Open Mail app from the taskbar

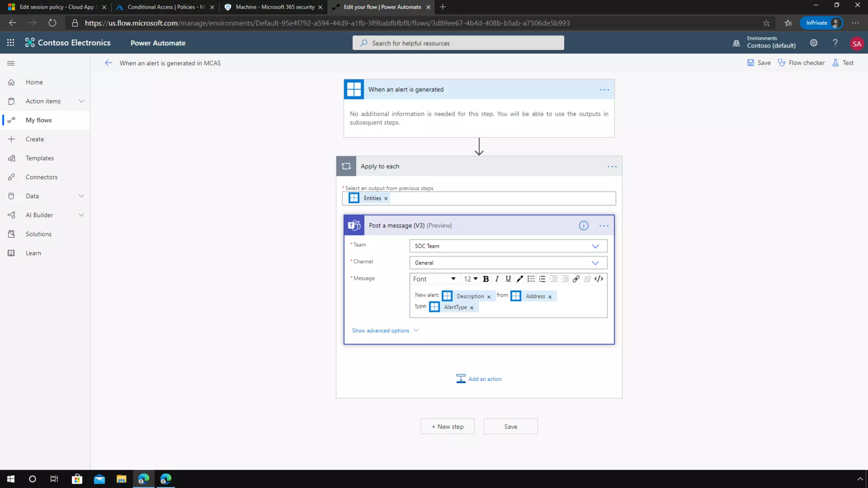click(99, 479)
